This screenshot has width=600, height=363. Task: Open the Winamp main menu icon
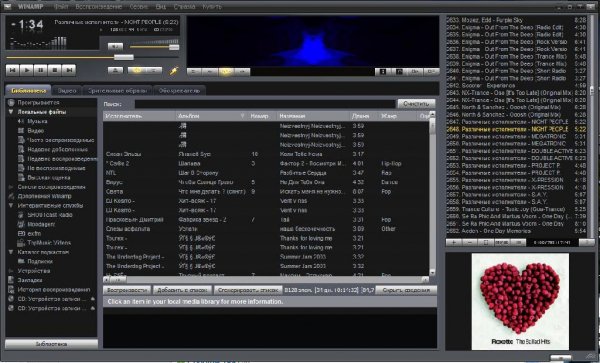coord(7,7)
